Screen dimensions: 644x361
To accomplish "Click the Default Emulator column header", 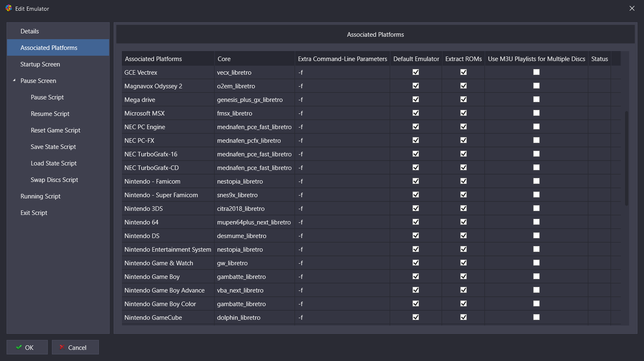I will [x=416, y=59].
